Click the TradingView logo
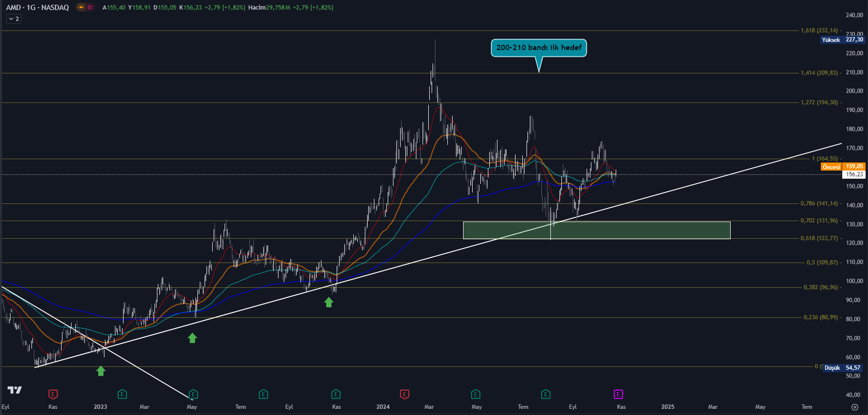The image size is (868, 415). (x=15, y=390)
